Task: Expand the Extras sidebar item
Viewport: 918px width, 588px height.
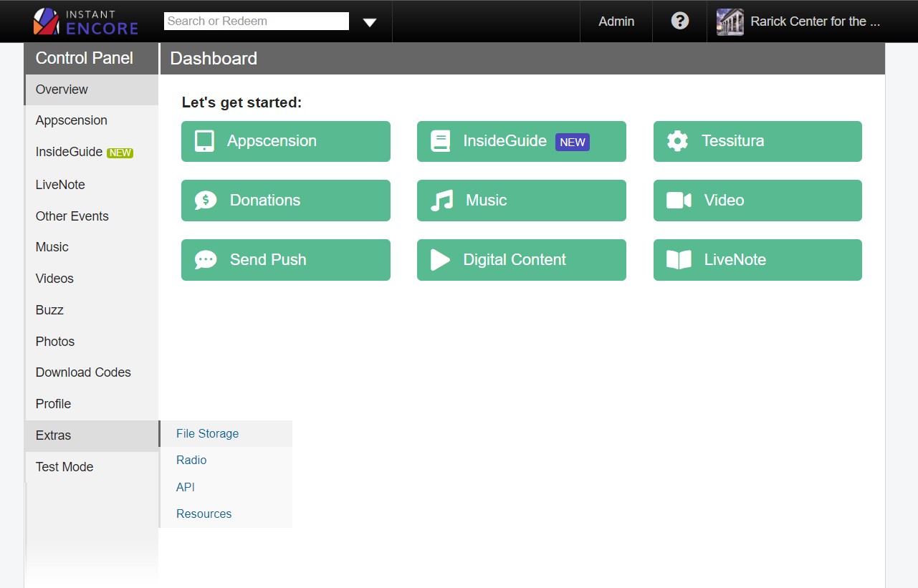Action: 92,435
